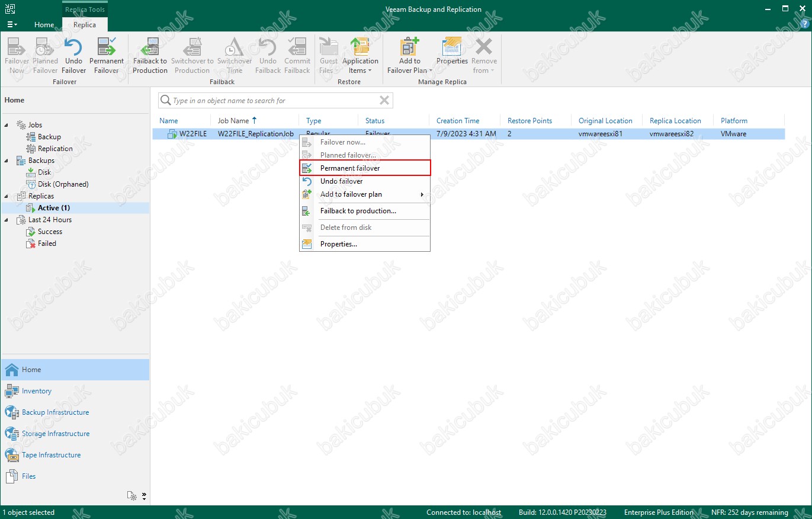Choose Permanent failover in the context menu
Screen dimensions: 812x519
[365, 168]
